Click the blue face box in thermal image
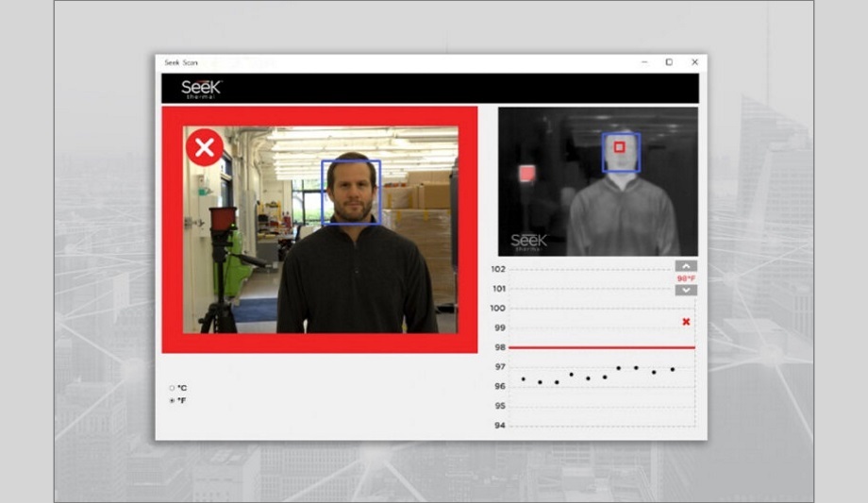Image resolution: width=868 pixels, height=503 pixels. point(621,152)
